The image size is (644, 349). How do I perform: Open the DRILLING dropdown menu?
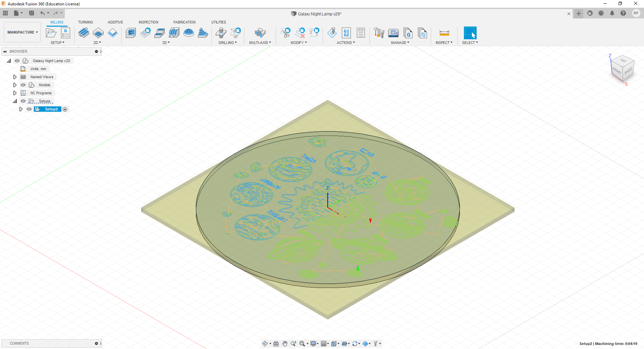pos(228,43)
